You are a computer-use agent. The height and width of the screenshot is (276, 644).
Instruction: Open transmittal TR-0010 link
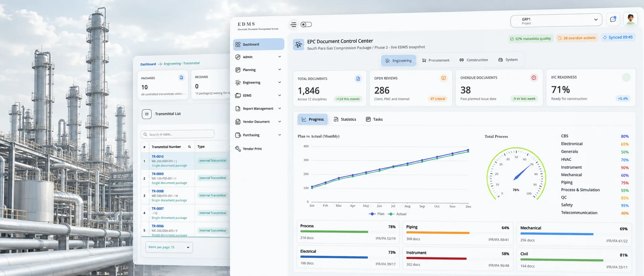click(x=158, y=157)
